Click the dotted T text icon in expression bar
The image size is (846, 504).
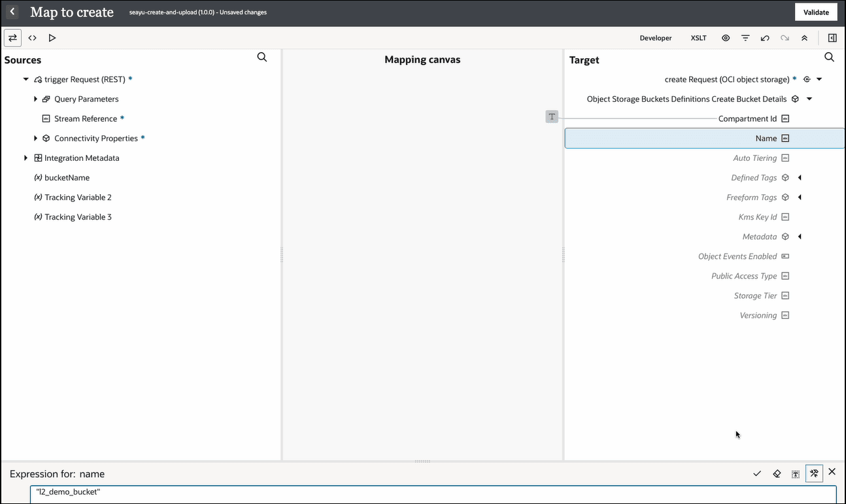(795, 473)
